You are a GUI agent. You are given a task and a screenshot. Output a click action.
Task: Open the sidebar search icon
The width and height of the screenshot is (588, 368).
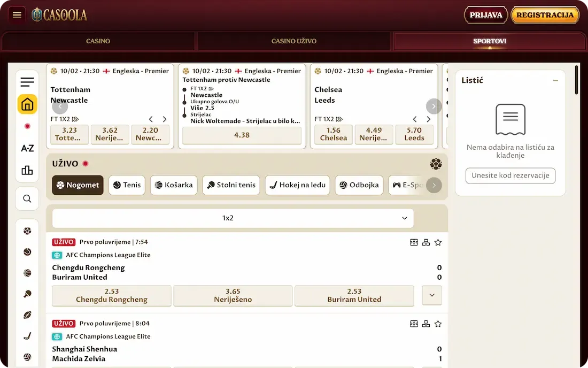[x=27, y=198]
